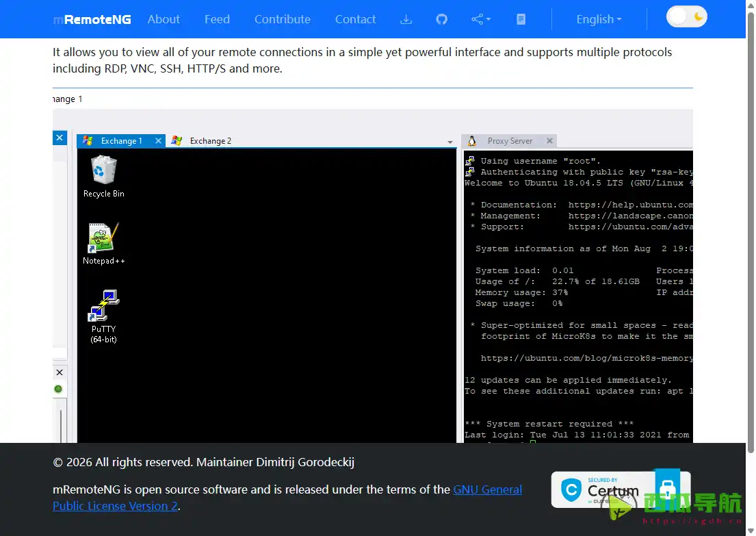Click the Certum secured badge
756x536 pixels.
pos(602,489)
